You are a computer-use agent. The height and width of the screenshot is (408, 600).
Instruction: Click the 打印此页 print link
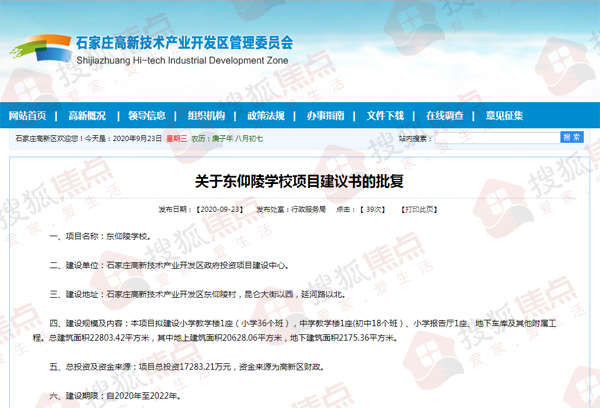coord(419,209)
